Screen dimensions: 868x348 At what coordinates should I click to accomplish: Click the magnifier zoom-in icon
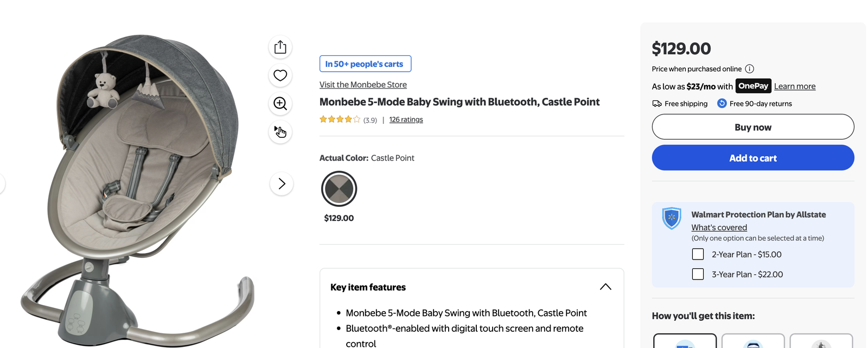click(x=280, y=104)
